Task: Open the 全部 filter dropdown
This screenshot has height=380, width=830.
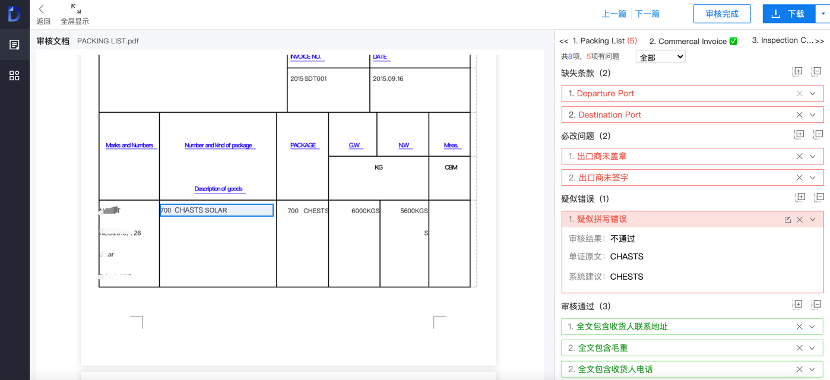Action: pos(662,57)
